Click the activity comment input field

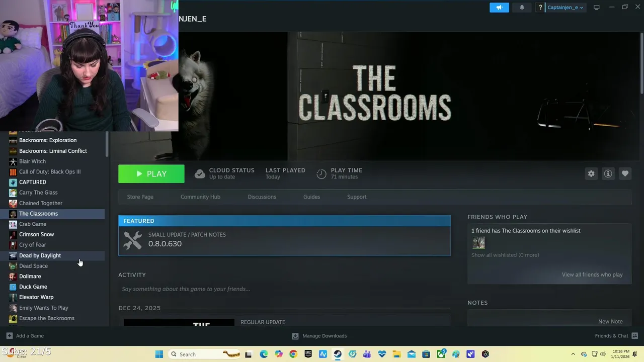pyautogui.click(x=284, y=289)
